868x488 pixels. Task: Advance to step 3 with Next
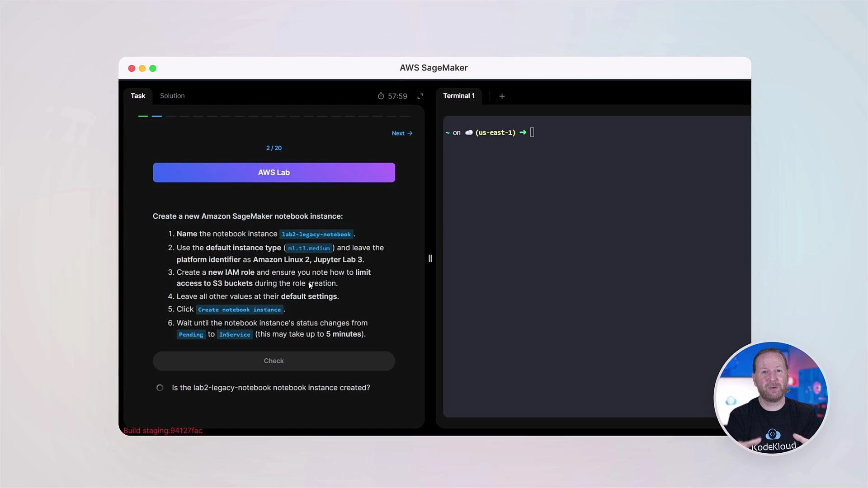(x=397, y=133)
